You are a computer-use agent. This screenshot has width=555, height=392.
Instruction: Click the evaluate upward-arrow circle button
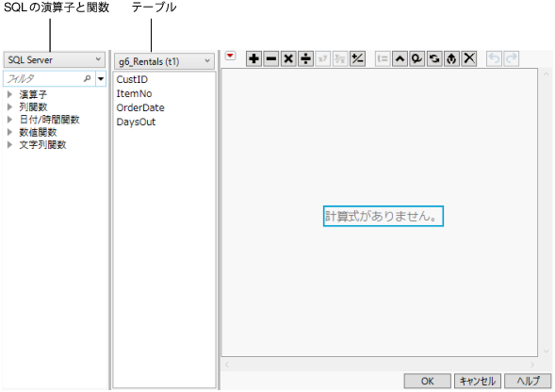(x=451, y=58)
